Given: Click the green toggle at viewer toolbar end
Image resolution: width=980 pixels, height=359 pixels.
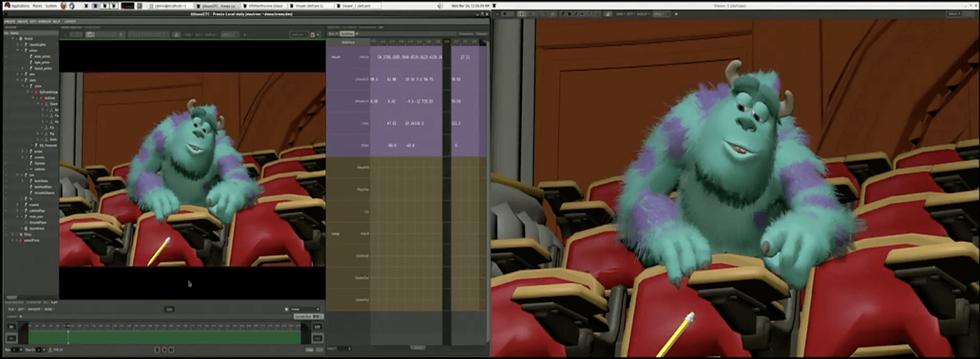Looking at the screenshot, I should (318, 34).
